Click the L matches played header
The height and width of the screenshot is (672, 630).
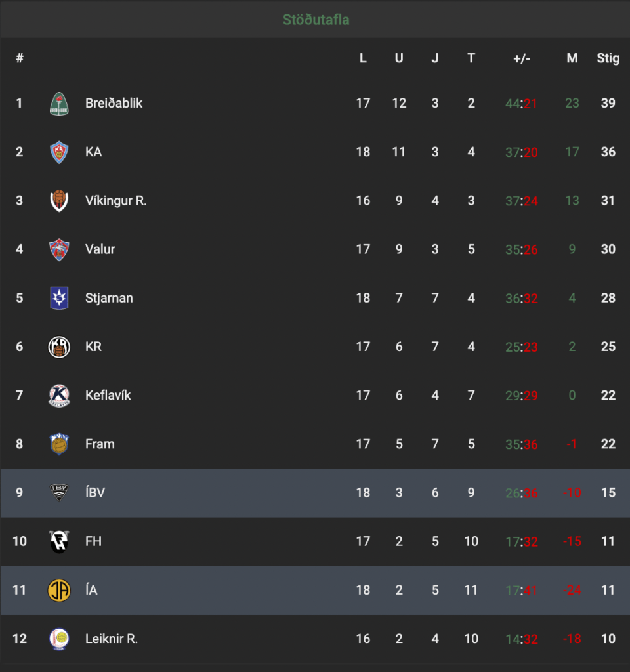point(362,58)
